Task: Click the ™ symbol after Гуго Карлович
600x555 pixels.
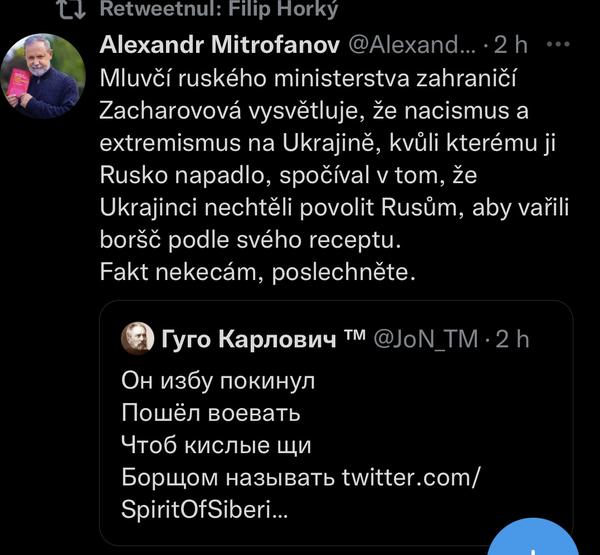Action: click(x=354, y=339)
